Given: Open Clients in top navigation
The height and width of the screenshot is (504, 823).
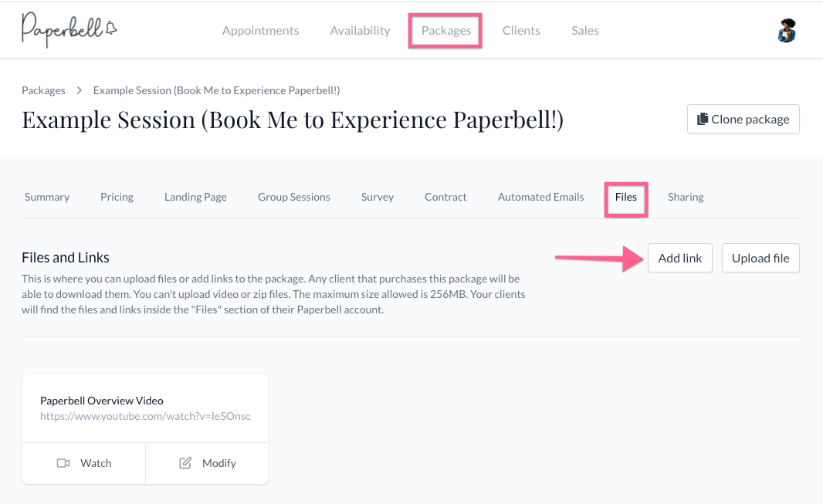Looking at the screenshot, I should pyautogui.click(x=521, y=31).
